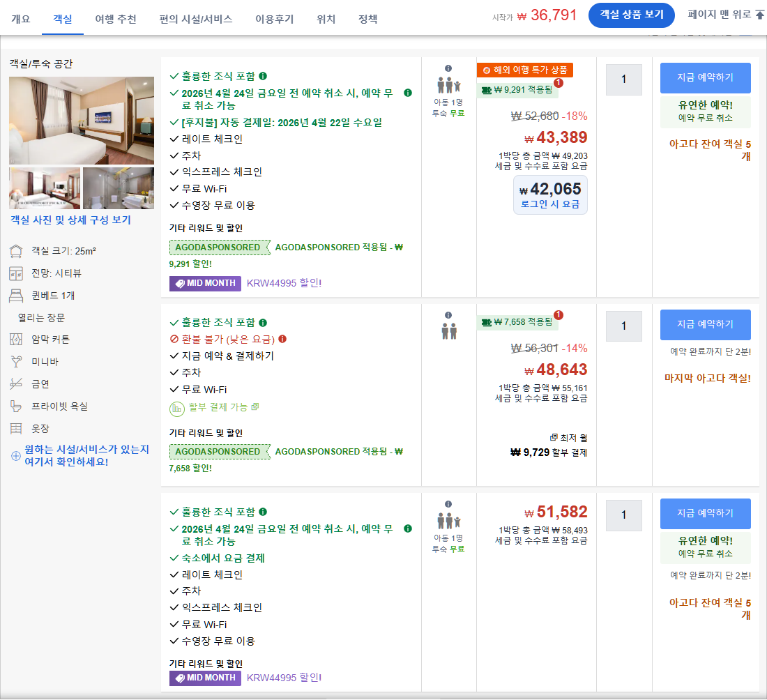The image size is (767, 700).
Task: Click the private bathroom icon
Action: click(x=16, y=406)
